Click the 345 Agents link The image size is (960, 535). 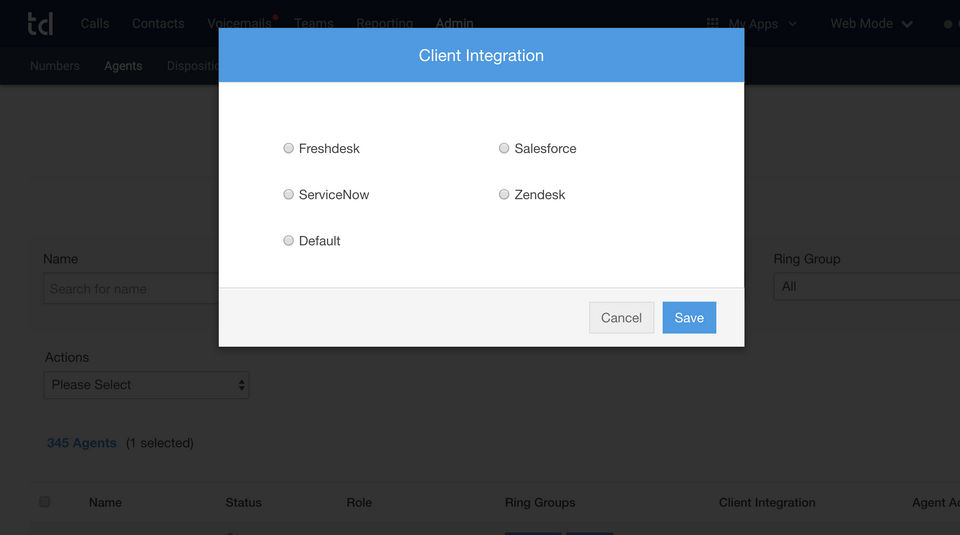(82, 443)
